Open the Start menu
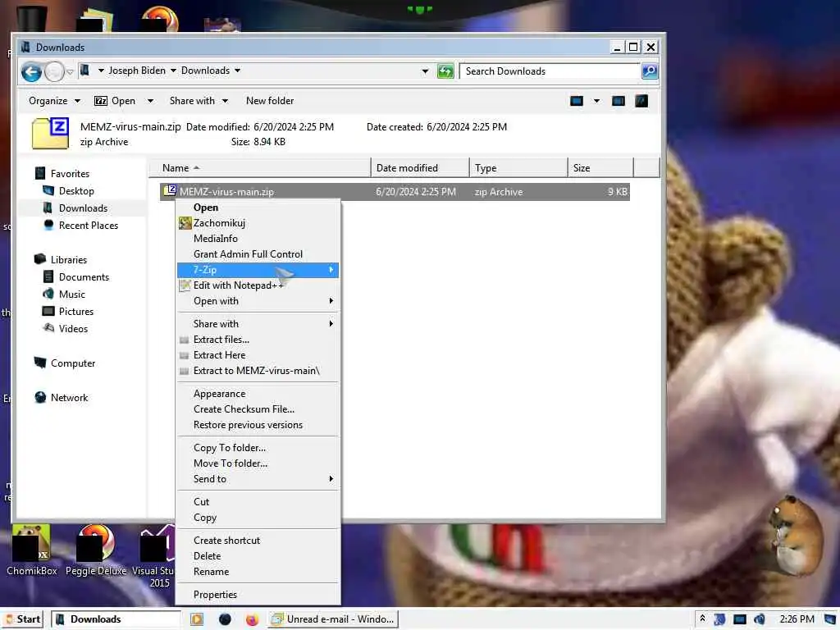 pyautogui.click(x=22, y=619)
